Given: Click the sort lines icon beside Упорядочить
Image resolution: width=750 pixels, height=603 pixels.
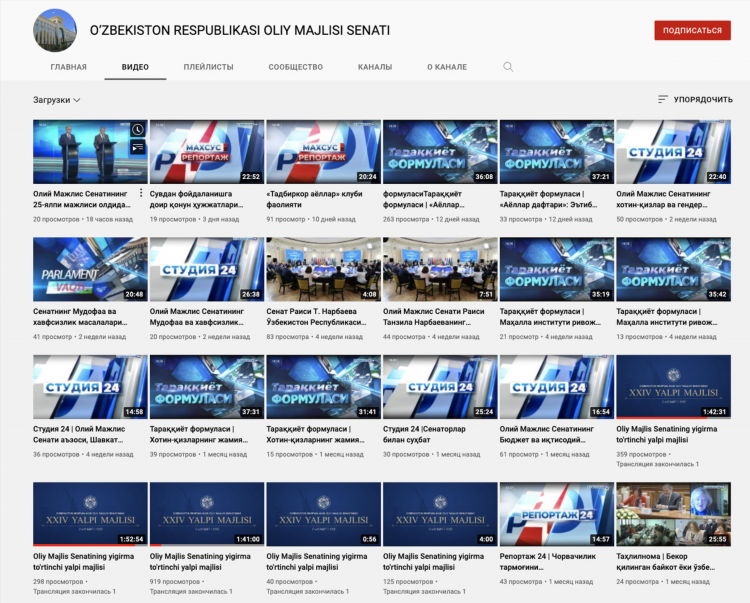Looking at the screenshot, I should [x=662, y=99].
